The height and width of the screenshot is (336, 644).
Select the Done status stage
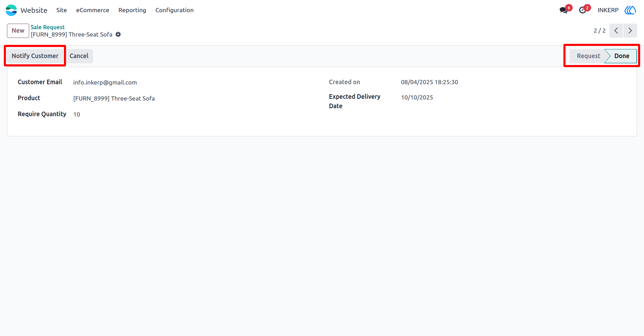(x=621, y=56)
